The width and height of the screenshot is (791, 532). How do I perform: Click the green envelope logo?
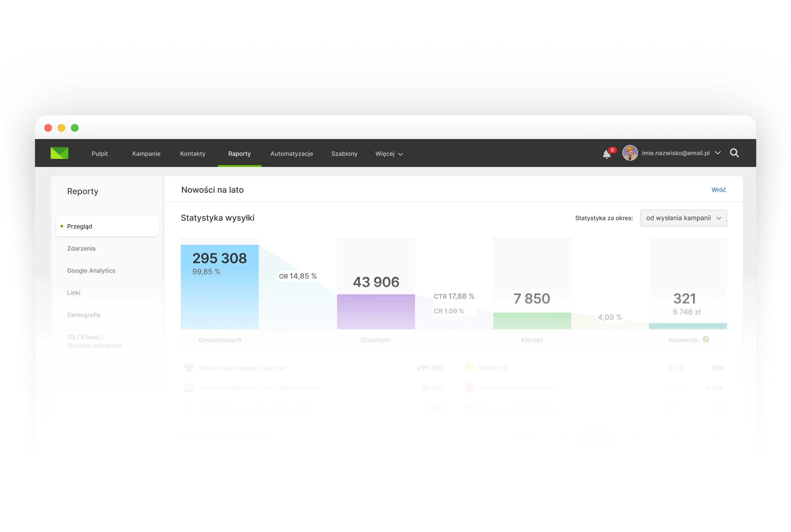[x=59, y=153]
